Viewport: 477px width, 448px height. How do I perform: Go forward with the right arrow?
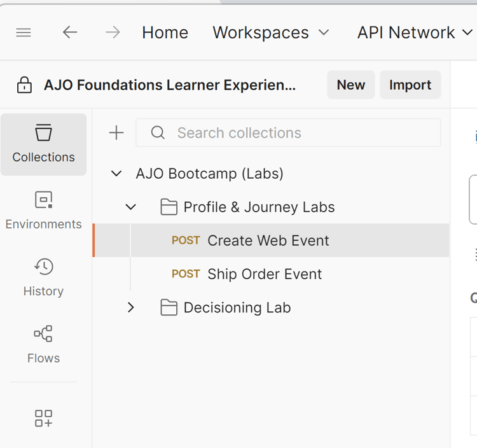(113, 32)
